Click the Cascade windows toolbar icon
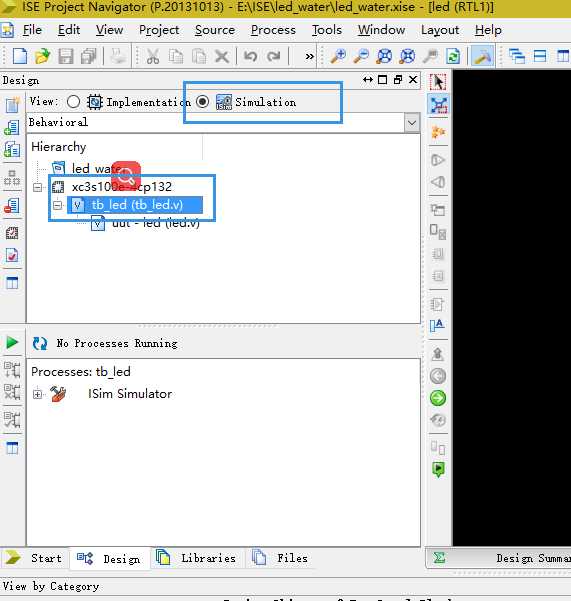The height and width of the screenshot is (601, 571). point(517,56)
